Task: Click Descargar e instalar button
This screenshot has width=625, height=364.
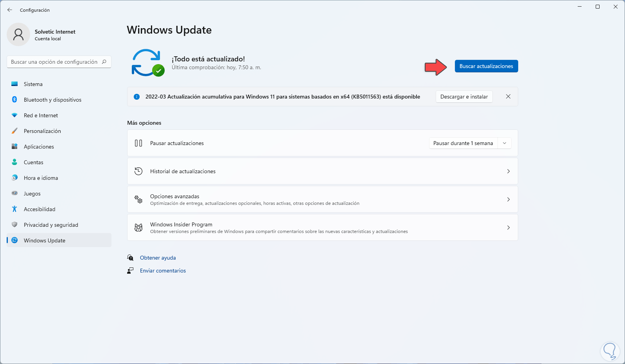Action: (x=464, y=97)
